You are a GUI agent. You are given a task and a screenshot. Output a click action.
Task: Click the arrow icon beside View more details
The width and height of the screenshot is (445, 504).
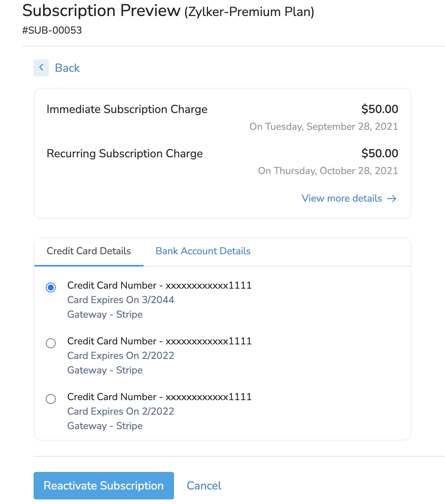pos(392,199)
